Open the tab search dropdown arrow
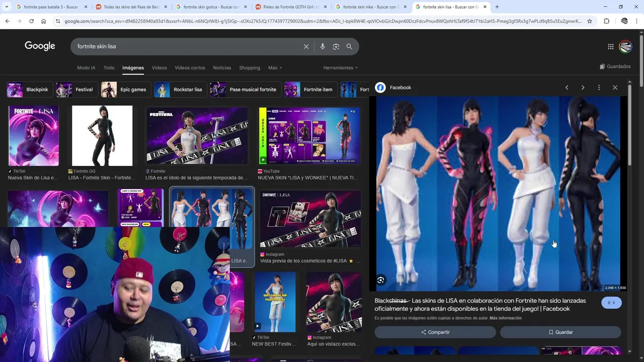 (x=6, y=7)
